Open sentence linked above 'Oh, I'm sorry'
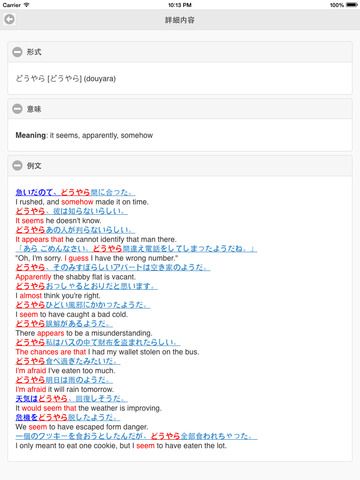Image resolution: width=360 pixels, height=480 pixels. [x=136, y=249]
